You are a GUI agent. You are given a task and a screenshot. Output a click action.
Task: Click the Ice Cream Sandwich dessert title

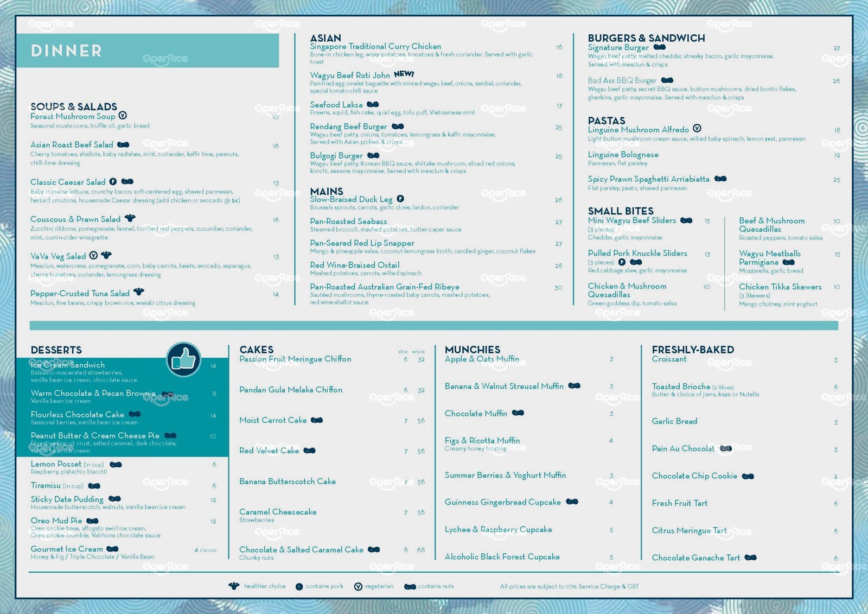(x=68, y=365)
